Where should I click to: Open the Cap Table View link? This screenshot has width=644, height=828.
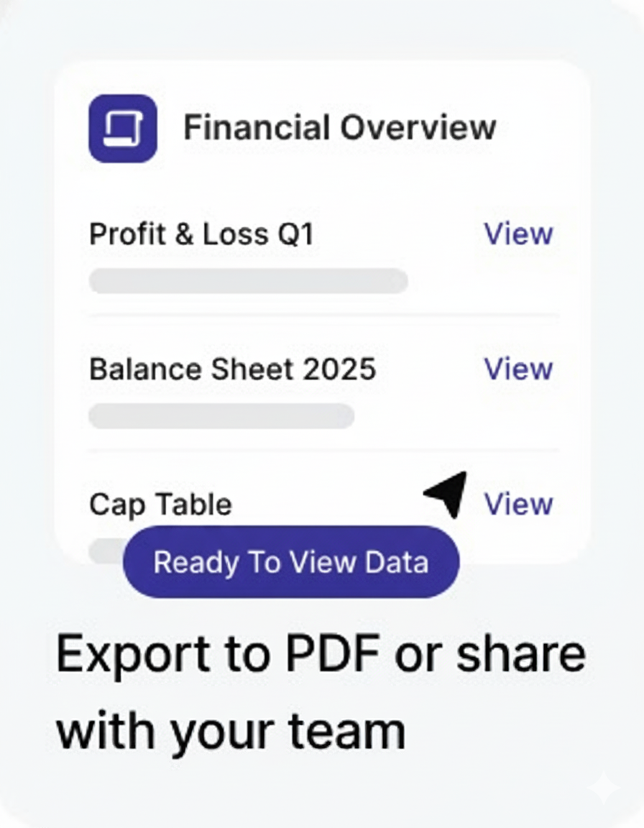[x=518, y=504]
